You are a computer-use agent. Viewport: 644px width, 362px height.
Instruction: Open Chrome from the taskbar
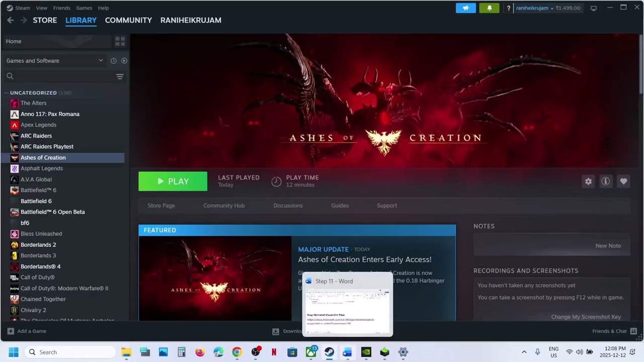click(237, 352)
